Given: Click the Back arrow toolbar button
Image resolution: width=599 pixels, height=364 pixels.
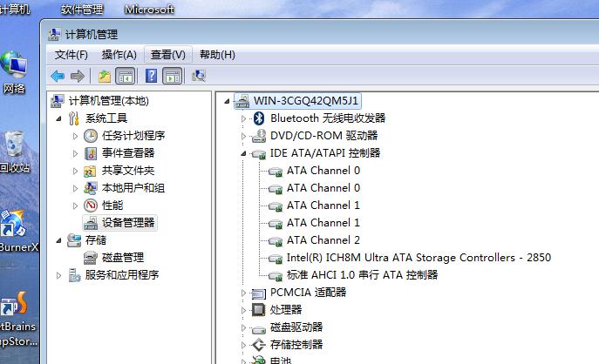Looking at the screenshot, I should tap(58, 76).
